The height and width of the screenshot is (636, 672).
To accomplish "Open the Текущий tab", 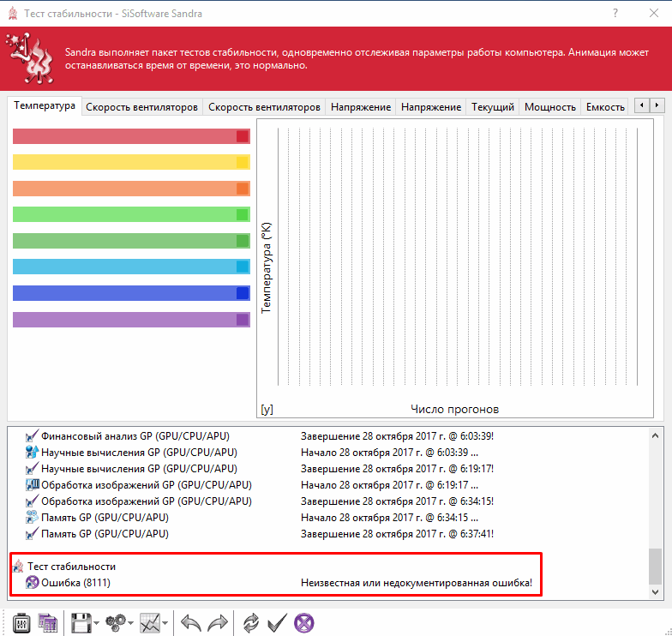I will pyautogui.click(x=493, y=107).
